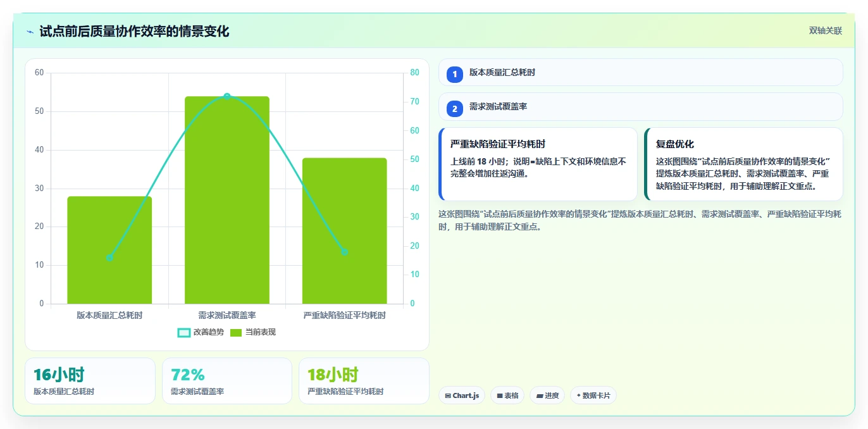Click left axis value 60

[39, 73]
